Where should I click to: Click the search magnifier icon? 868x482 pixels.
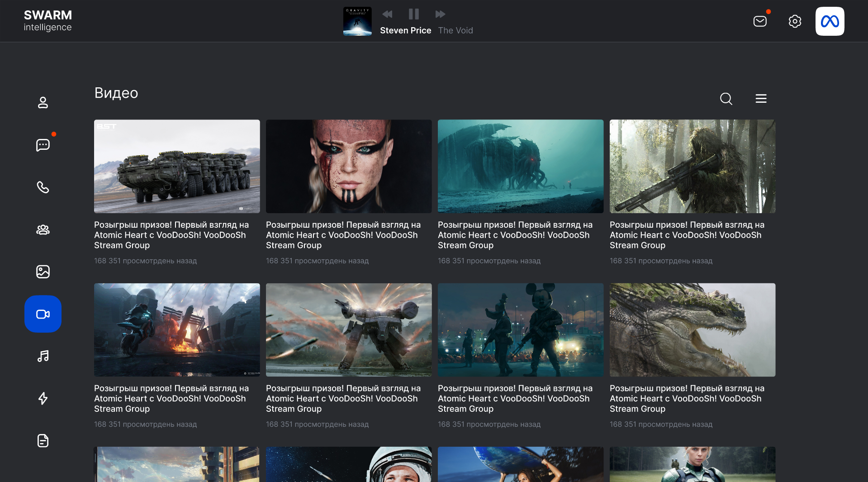pyautogui.click(x=726, y=99)
